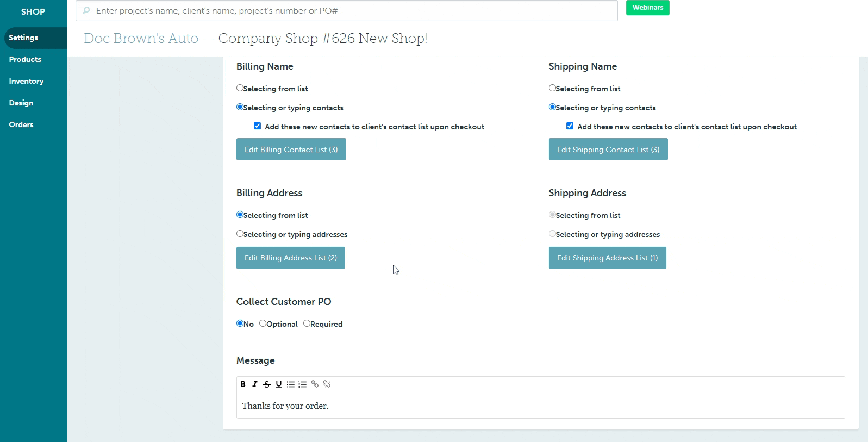Screen dimensions: 868x442
Task: Insert a numbered list in Message editor
Action: pyautogui.click(x=303, y=384)
